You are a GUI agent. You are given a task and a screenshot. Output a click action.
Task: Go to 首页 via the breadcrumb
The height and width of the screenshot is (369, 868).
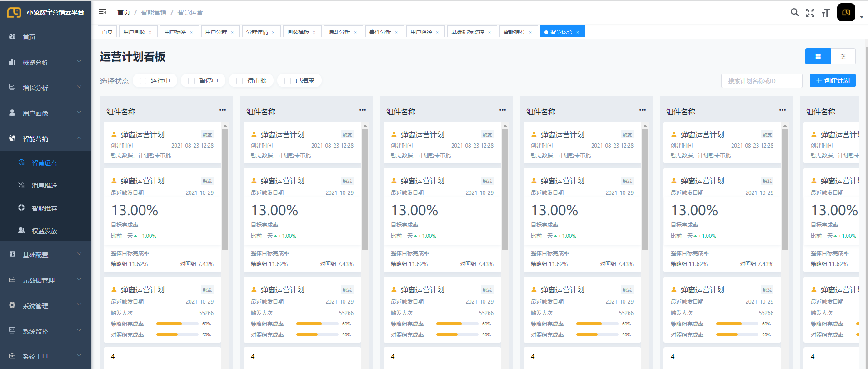click(x=124, y=12)
